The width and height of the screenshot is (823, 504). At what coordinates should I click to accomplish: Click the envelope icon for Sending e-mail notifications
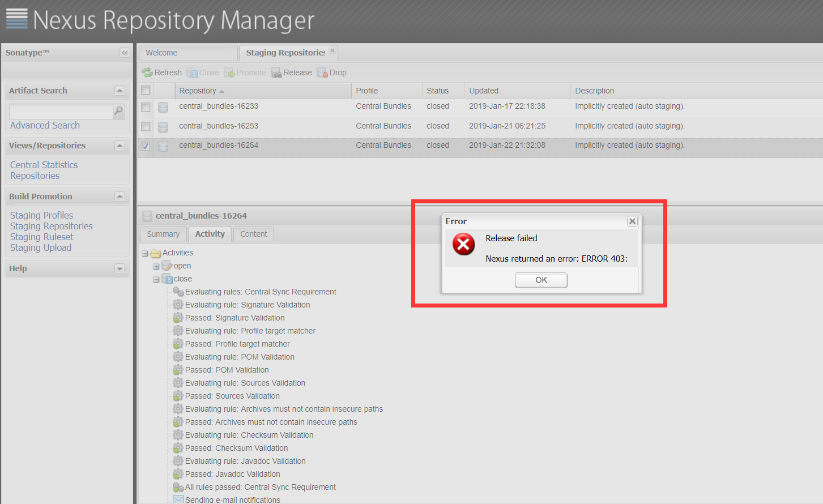178,499
